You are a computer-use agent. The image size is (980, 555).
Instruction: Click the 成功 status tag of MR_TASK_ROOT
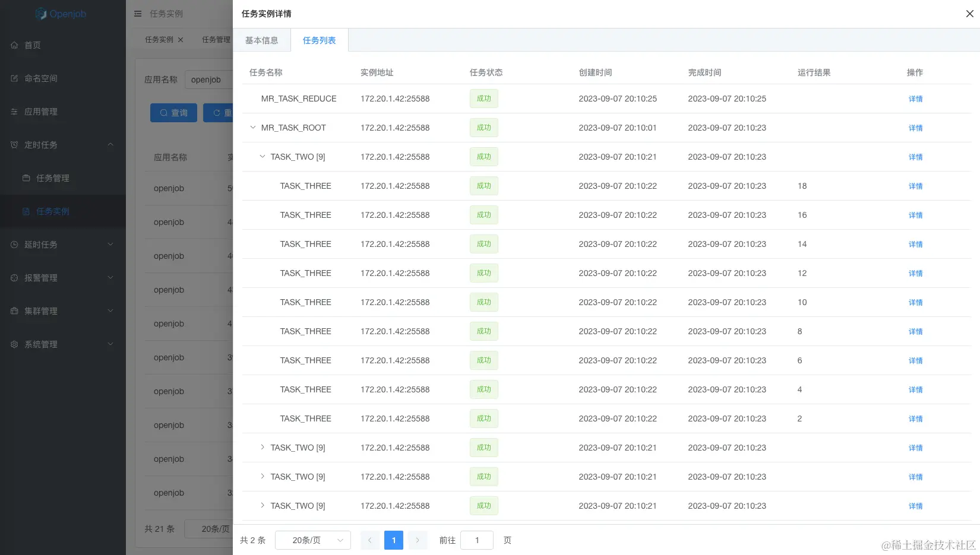point(484,128)
